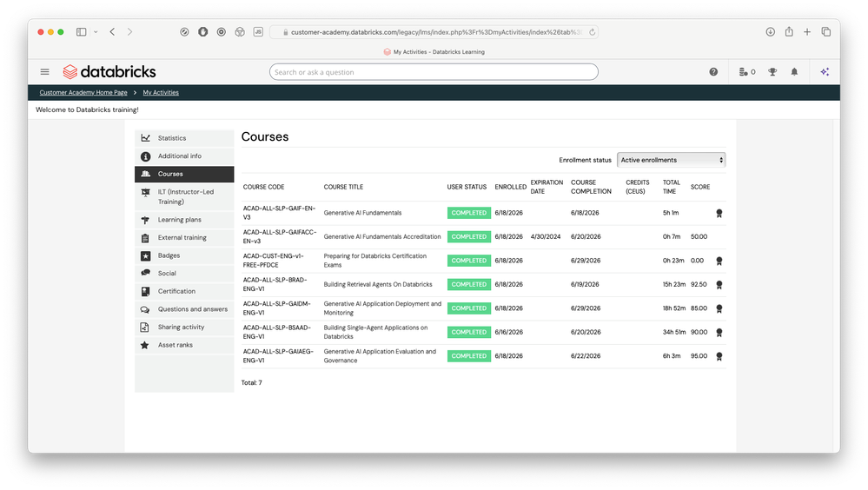The width and height of the screenshot is (868, 490).
Task: Open Generative AI Fundamentals Accreditation course
Action: pos(382,237)
